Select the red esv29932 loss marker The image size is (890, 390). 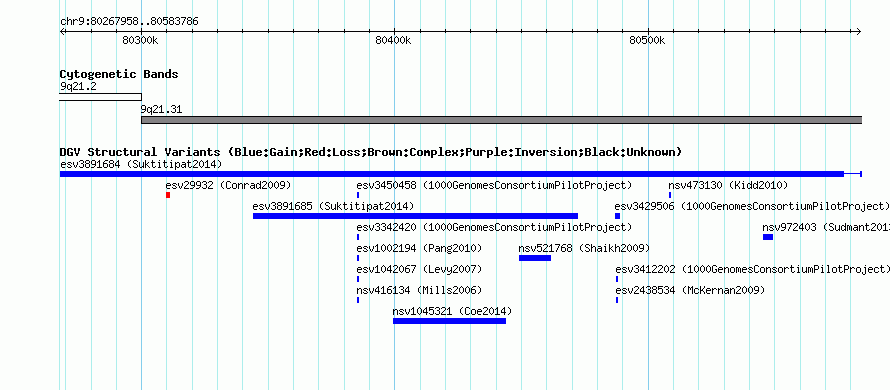click(168, 195)
